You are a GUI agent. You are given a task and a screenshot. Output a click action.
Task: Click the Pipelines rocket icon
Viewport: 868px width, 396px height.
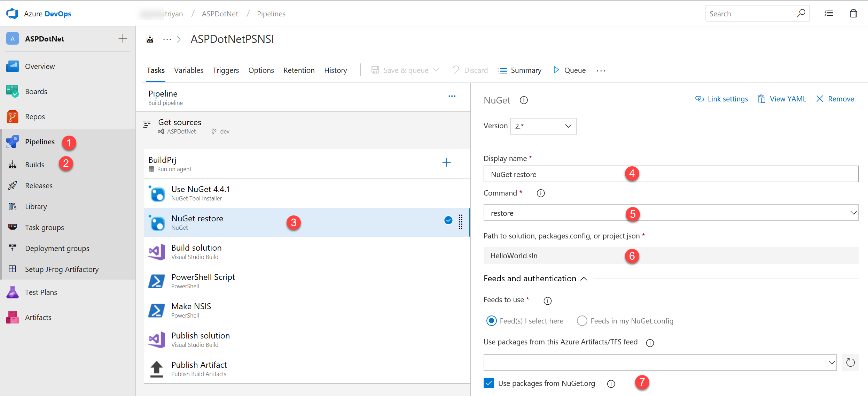point(13,142)
